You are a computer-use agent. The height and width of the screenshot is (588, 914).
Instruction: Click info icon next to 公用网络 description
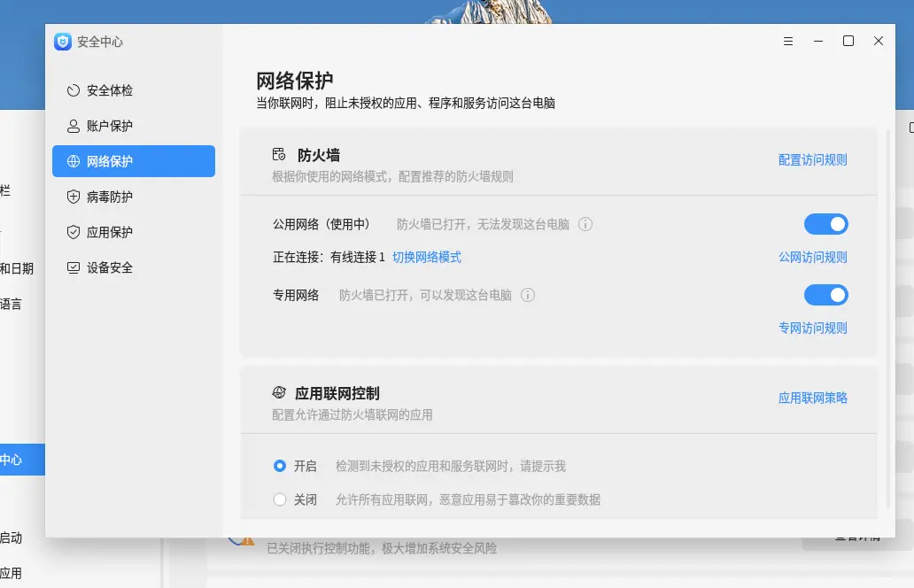585,224
